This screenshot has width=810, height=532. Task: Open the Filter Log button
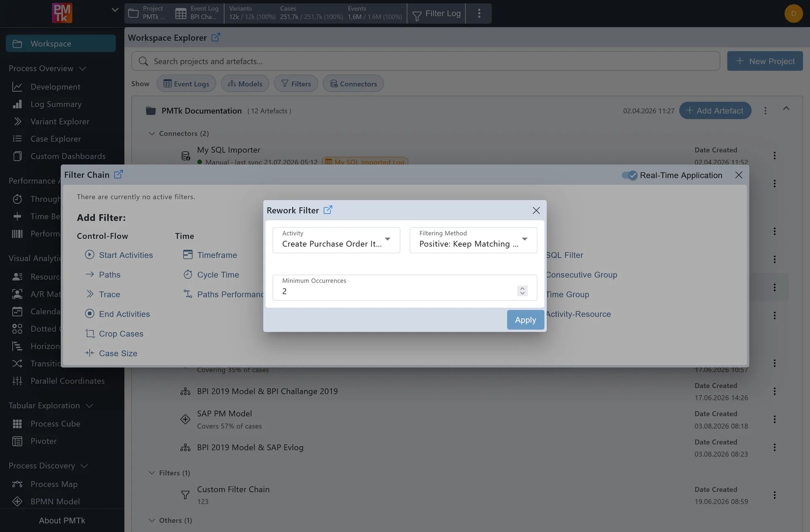coord(436,13)
